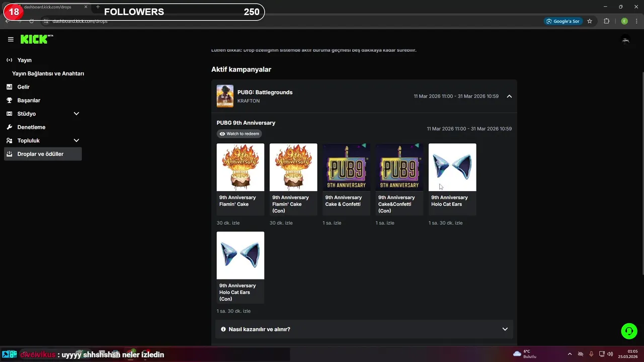Click the Stüdyo panel icon
The height and width of the screenshot is (362, 644).
pos(9,114)
